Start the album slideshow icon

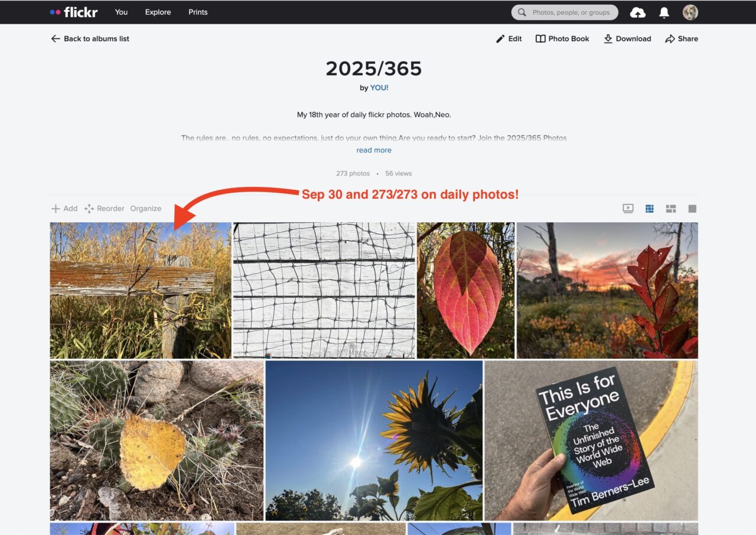pyautogui.click(x=628, y=209)
